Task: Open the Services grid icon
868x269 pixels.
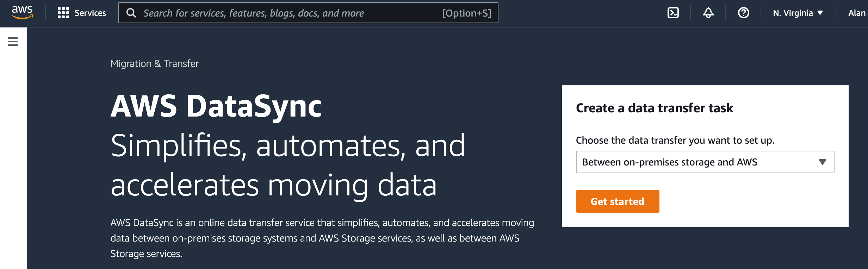Action: click(63, 13)
